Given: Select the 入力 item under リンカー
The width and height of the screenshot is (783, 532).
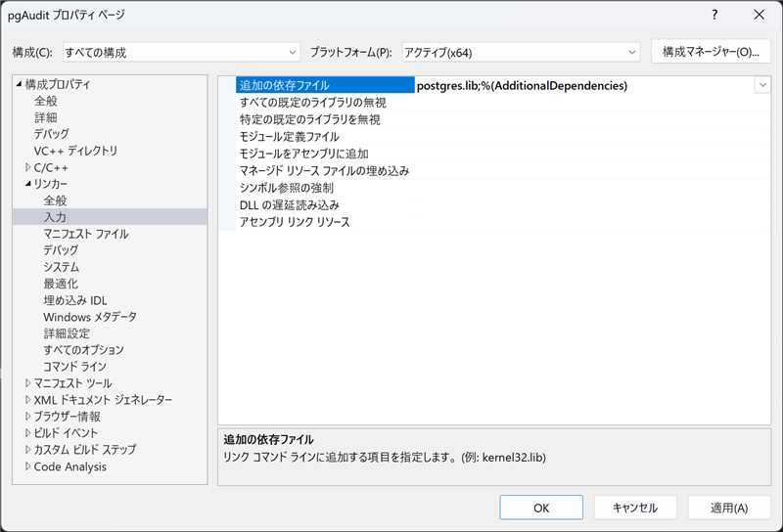Looking at the screenshot, I should pos(55,217).
